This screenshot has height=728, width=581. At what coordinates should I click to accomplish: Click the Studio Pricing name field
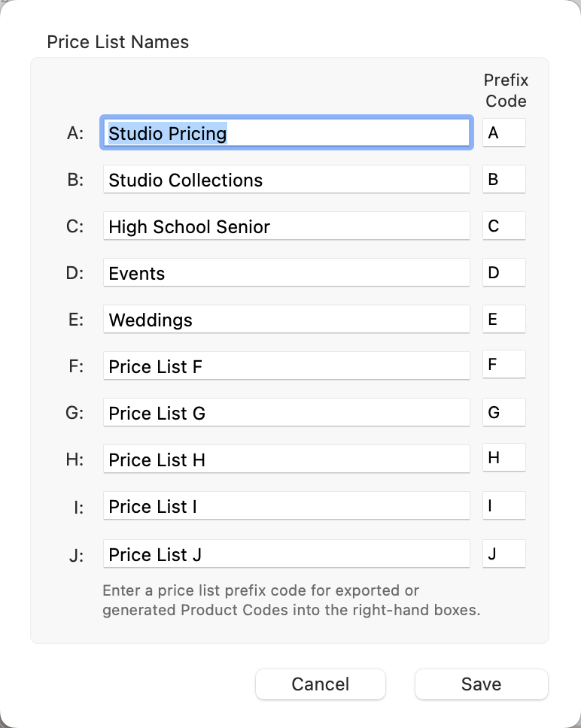(286, 133)
